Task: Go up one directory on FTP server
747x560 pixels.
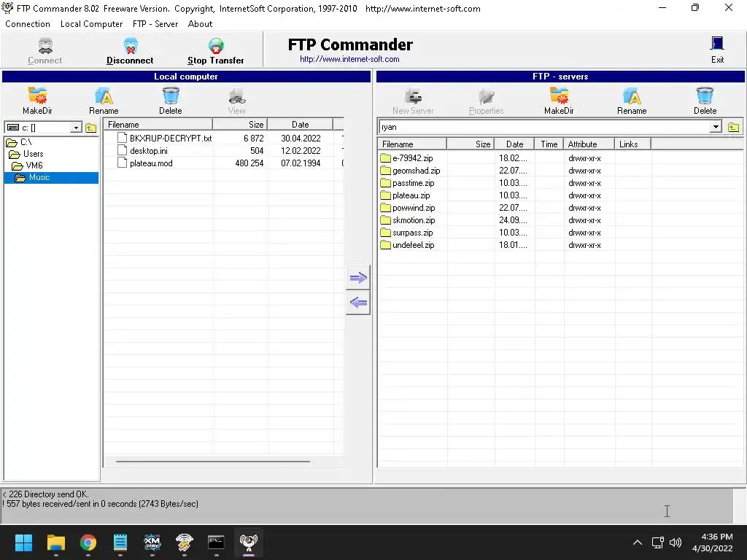Action: coord(734,127)
